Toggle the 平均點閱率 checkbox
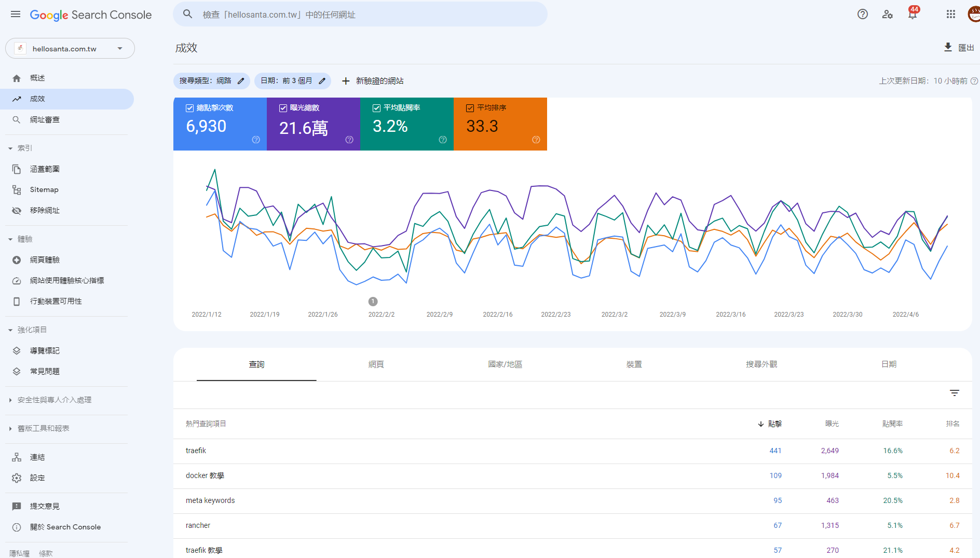The image size is (980, 558). pyautogui.click(x=377, y=108)
